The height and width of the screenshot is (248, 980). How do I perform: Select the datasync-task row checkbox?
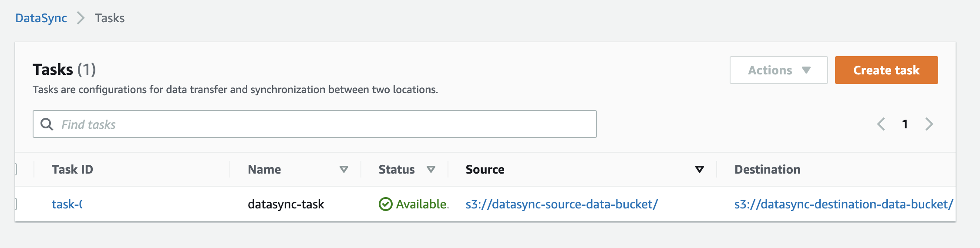16,204
